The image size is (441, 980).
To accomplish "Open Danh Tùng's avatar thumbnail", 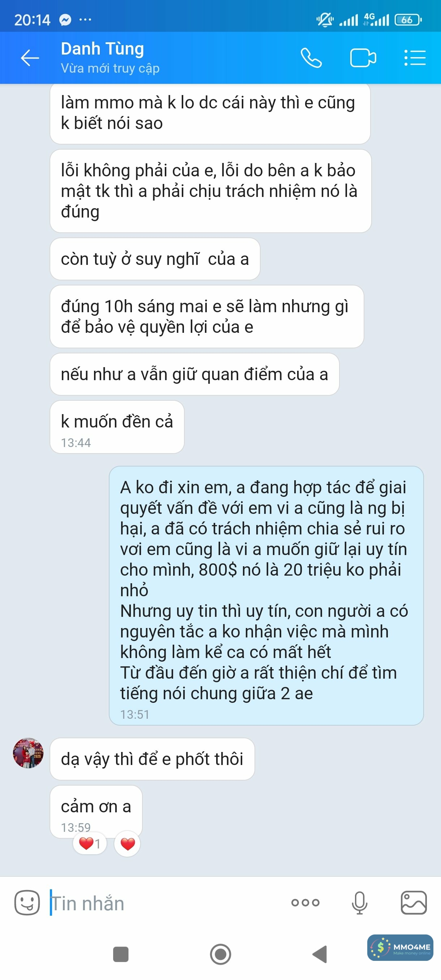I will (28, 753).
